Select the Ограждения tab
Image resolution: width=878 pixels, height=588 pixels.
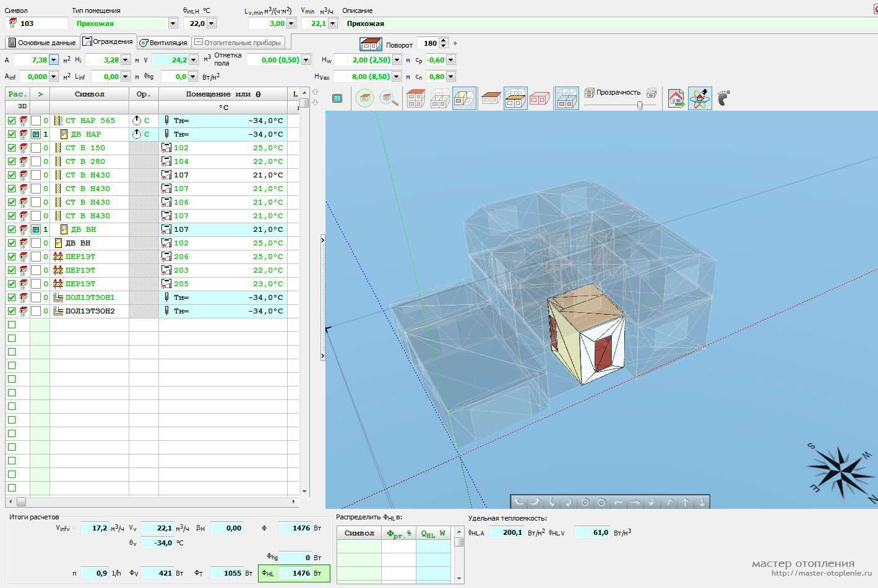tap(108, 41)
